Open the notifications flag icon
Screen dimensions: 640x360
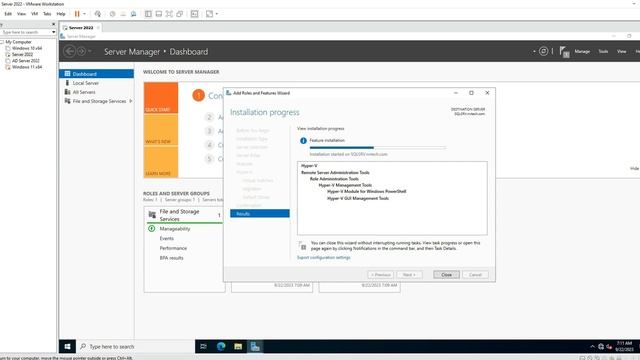point(564,52)
